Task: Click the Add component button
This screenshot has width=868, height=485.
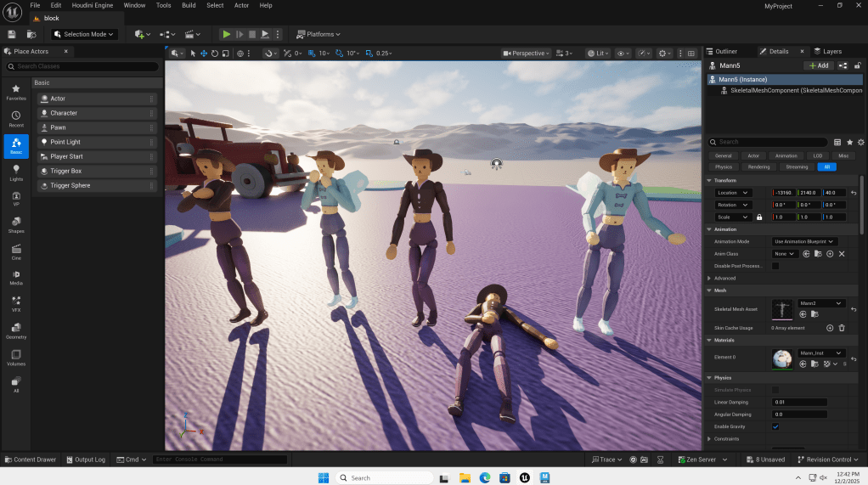Action: coord(819,65)
